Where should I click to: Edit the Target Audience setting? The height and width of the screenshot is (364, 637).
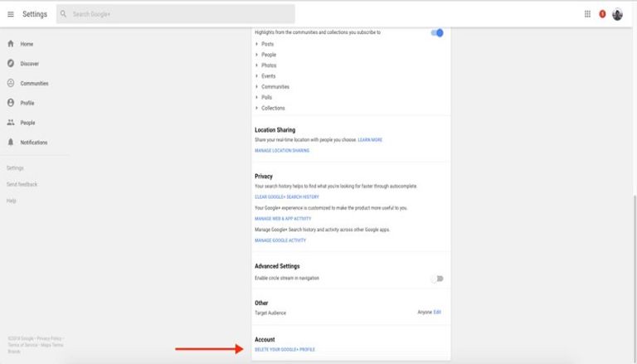click(437, 313)
